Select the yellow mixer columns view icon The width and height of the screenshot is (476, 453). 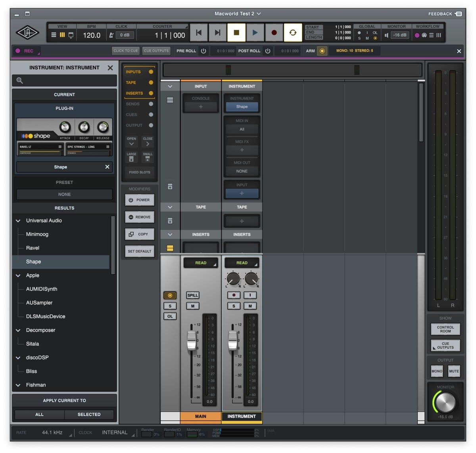(62, 35)
